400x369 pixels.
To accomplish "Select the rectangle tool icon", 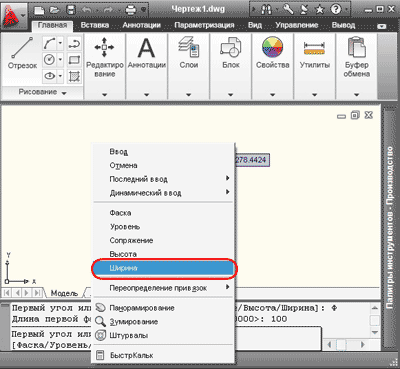I will click(x=74, y=60).
